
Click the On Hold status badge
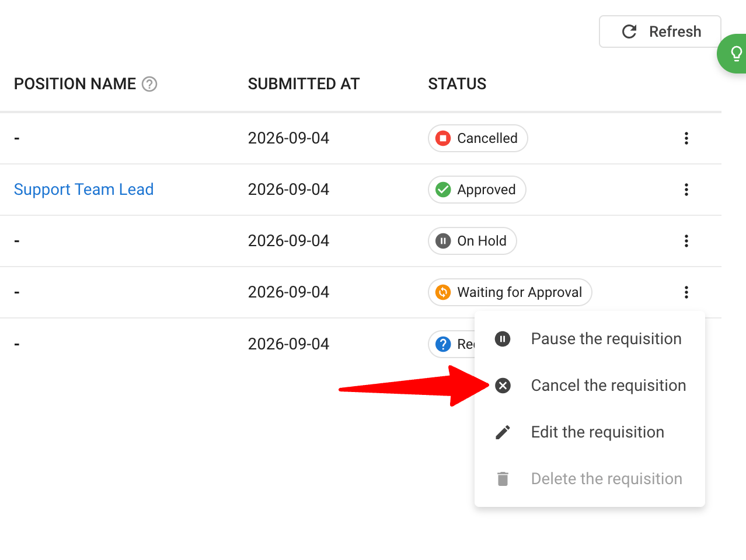click(x=472, y=241)
